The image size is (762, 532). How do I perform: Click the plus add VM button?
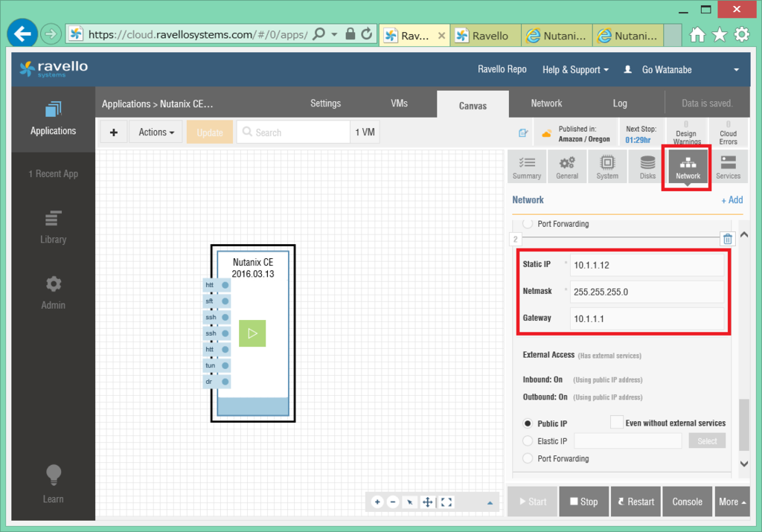tap(114, 132)
